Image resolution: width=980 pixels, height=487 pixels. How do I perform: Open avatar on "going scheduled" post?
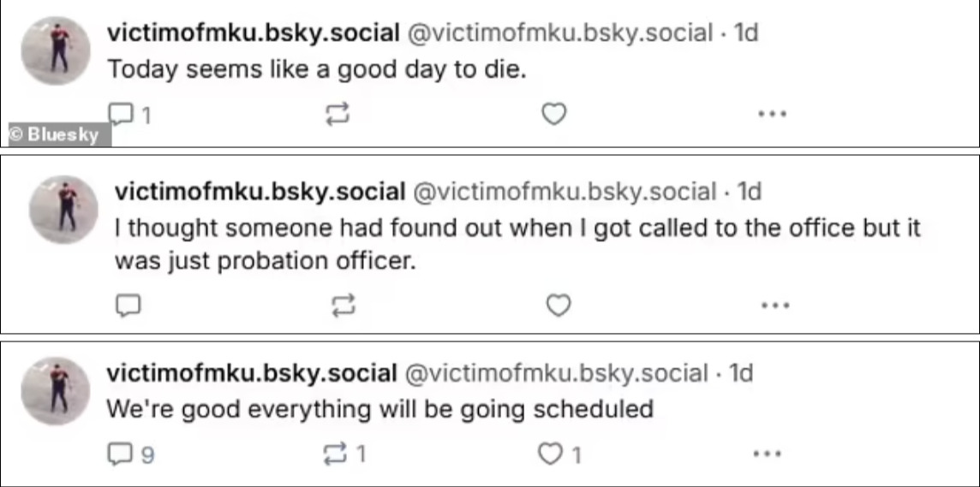tap(55, 391)
